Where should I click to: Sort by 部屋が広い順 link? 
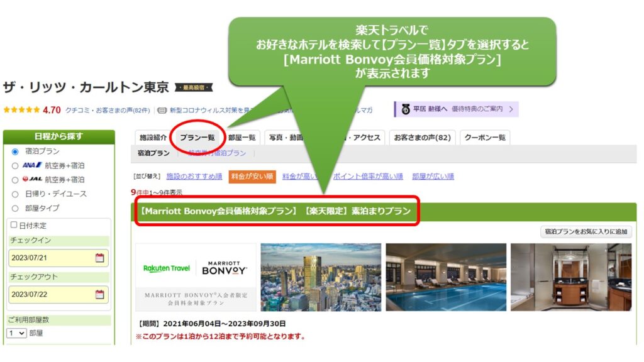[433, 177]
